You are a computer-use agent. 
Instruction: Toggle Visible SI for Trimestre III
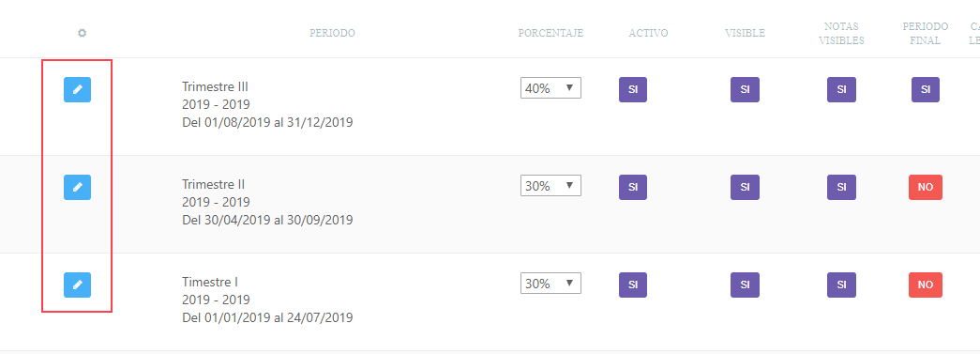coord(745,89)
